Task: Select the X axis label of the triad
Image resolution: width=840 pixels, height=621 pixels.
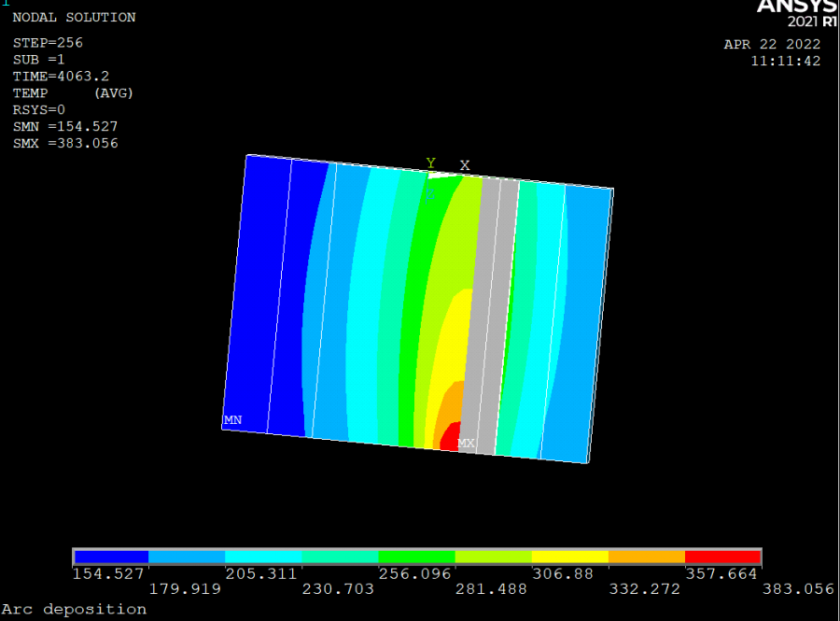Action: (464, 165)
